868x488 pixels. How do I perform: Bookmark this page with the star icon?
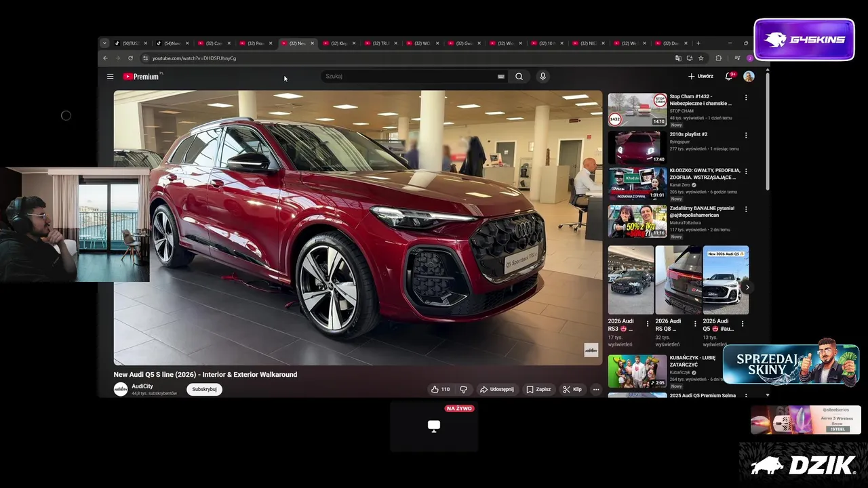(x=701, y=58)
